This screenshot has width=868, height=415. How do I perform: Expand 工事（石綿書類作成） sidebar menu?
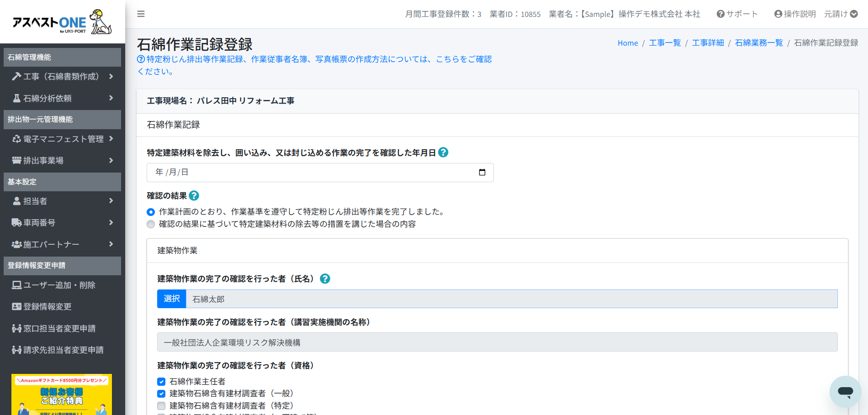62,77
